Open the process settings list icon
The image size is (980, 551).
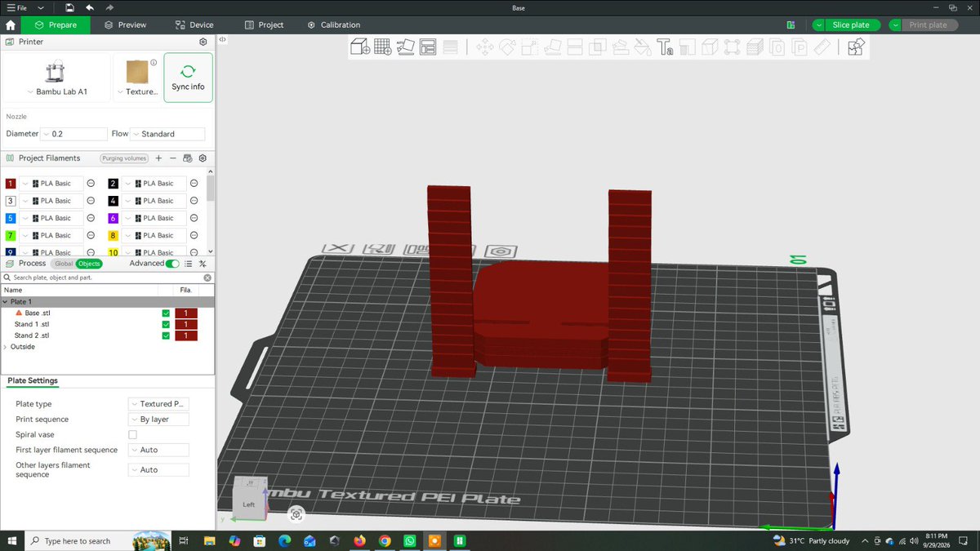click(188, 264)
